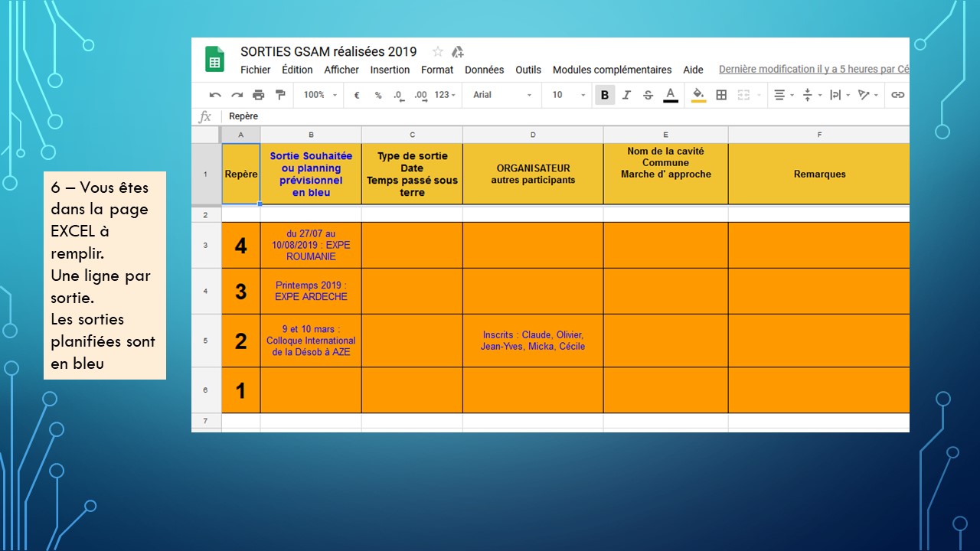Decrease decimal places
980x551 pixels.
pyautogui.click(x=398, y=95)
